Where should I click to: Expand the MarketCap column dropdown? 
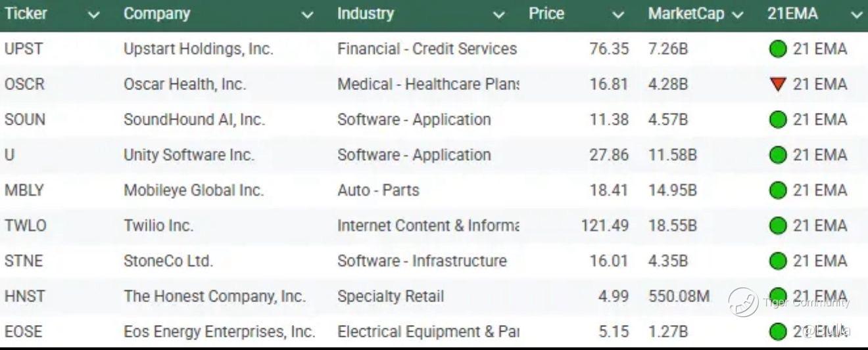point(737,15)
